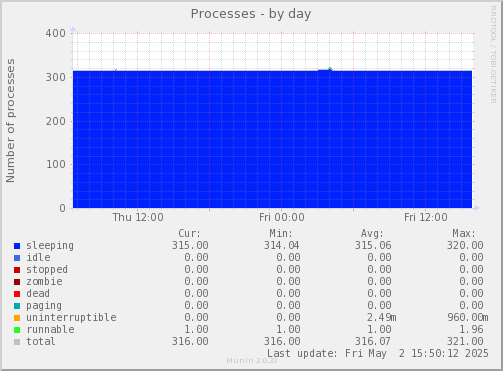
Task: Click sleeping maximum value 320.00
Action: [x=465, y=245]
